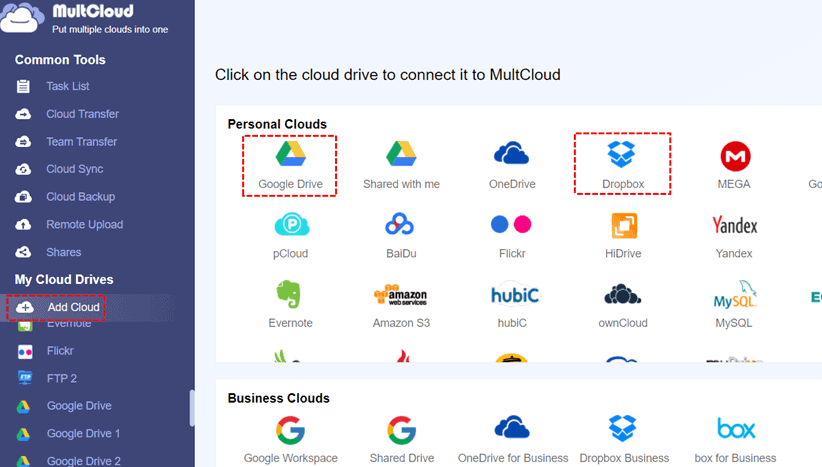Open Cloud Sync tool
The image size is (822, 467).
[74, 169]
